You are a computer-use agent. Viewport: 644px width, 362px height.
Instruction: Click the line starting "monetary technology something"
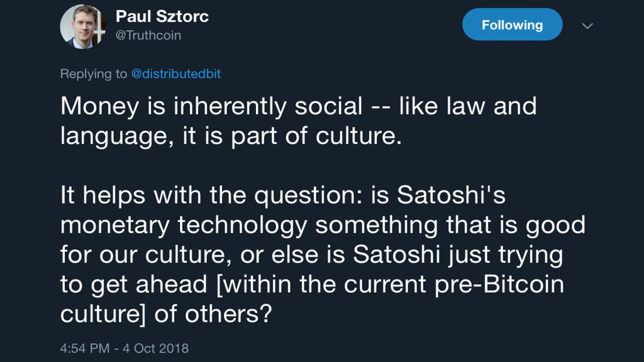coord(323,225)
